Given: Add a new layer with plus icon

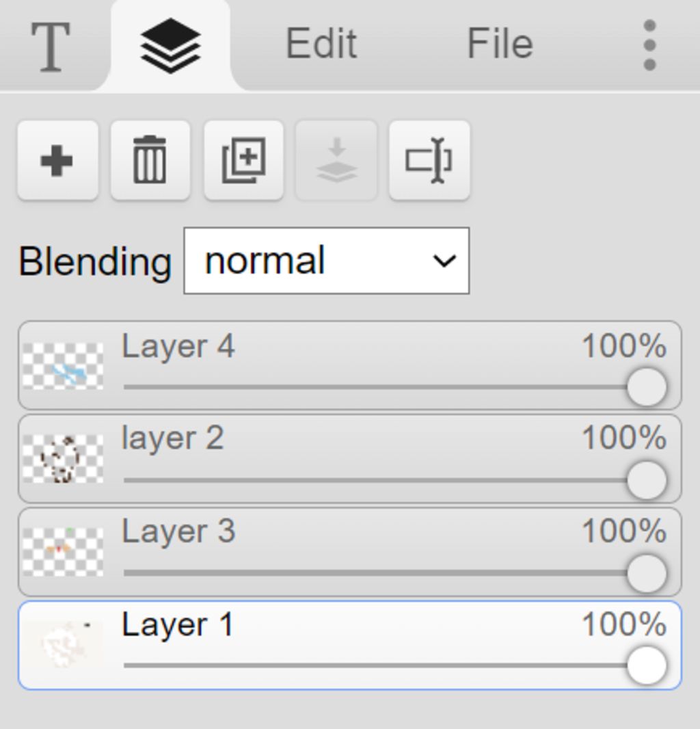Looking at the screenshot, I should [57, 161].
